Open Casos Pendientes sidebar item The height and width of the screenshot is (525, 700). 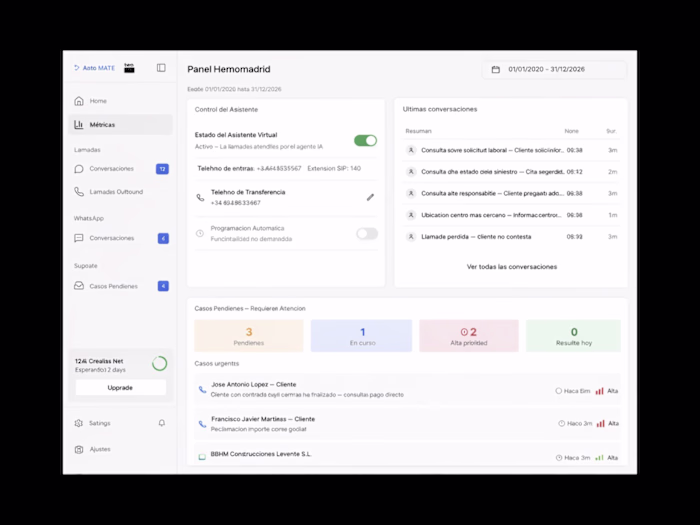120,286
